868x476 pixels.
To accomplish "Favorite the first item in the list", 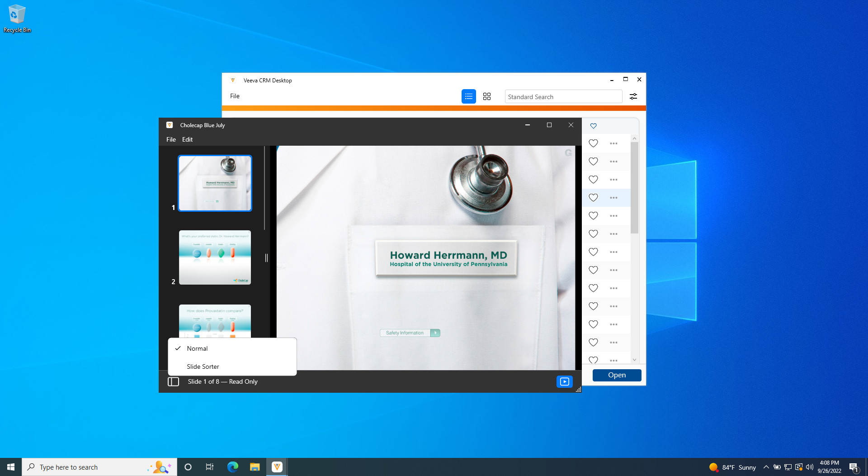I will click(593, 143).
